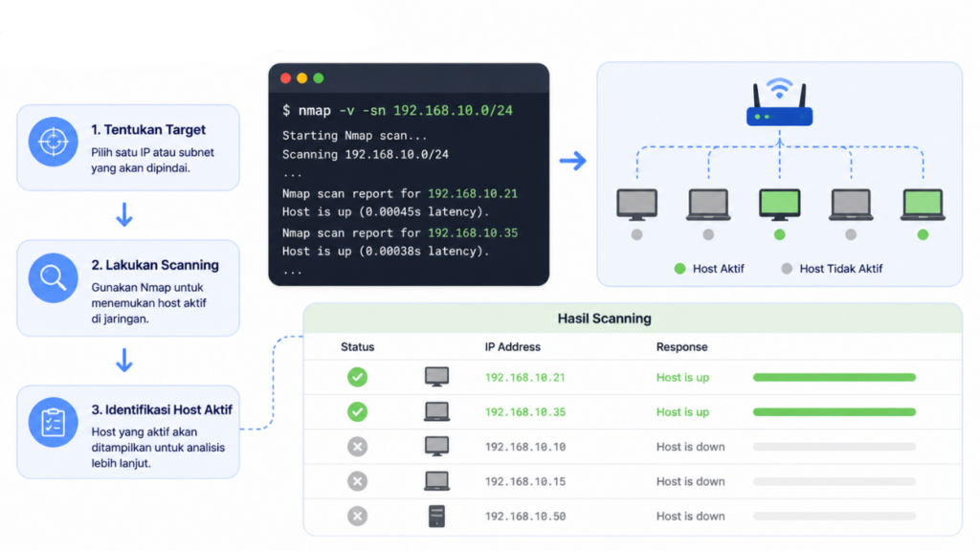Click the red dot in terminal title bar
The height and width of the screenshot is (551, 980).
click(x=285, y=78)
